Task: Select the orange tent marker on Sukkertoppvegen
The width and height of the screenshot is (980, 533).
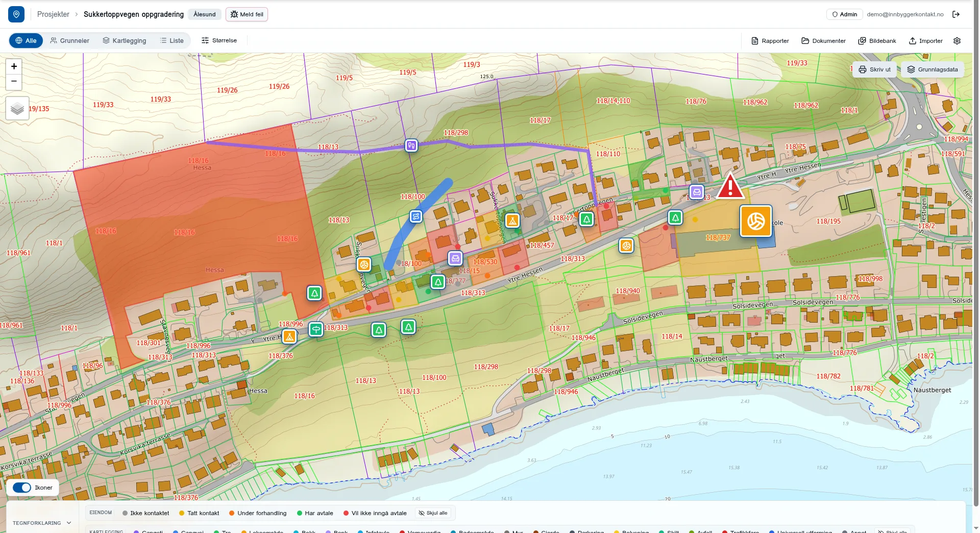Action: pyautogui.click(x=512, y=221)
